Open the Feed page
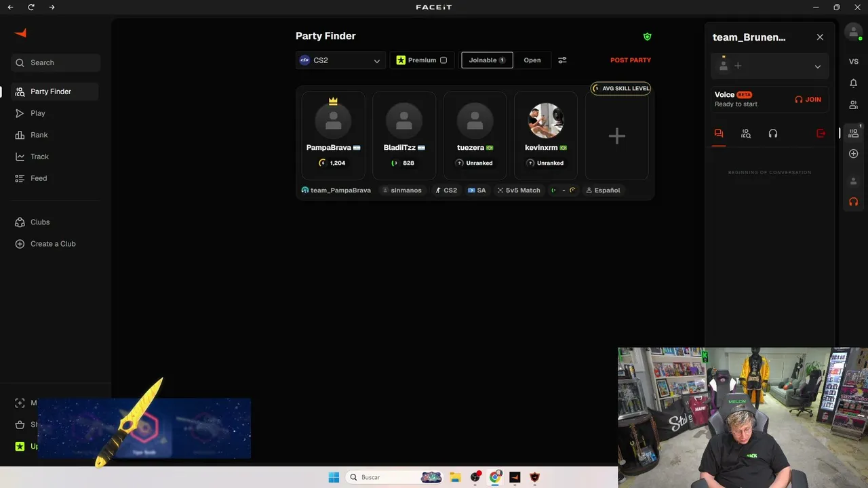Screen dimensions: 868x488 tap(39, 178)
